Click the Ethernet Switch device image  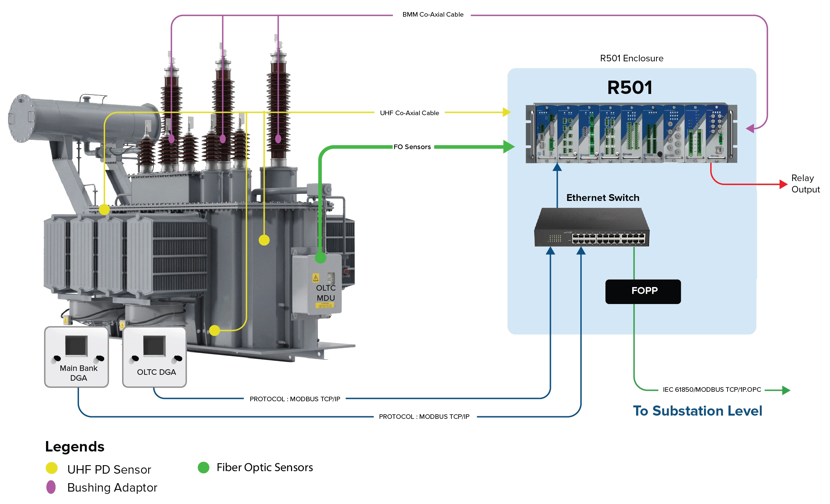592,227
